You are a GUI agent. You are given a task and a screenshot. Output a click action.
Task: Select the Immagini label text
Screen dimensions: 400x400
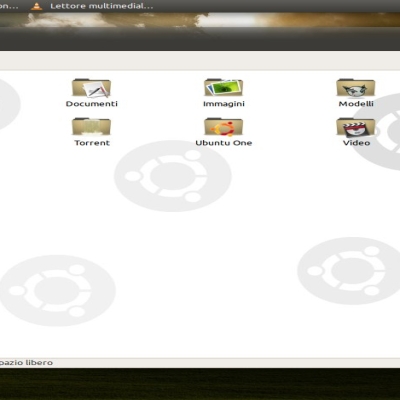[x=224, y=104]
